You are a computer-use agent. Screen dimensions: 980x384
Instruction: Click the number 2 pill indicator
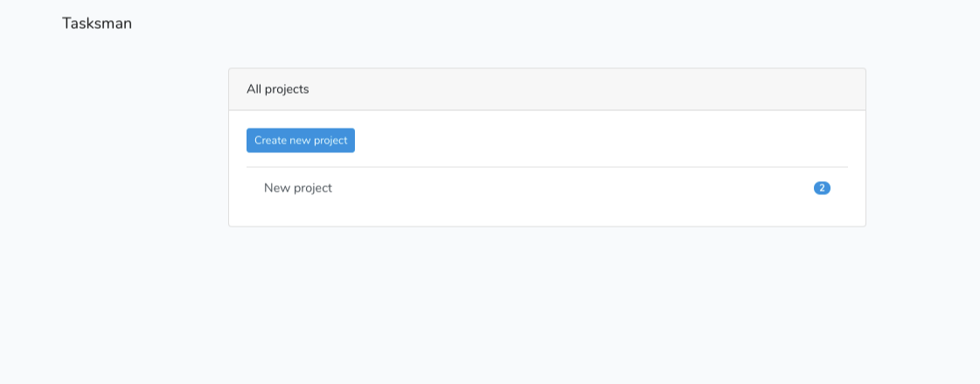point(822,187)
